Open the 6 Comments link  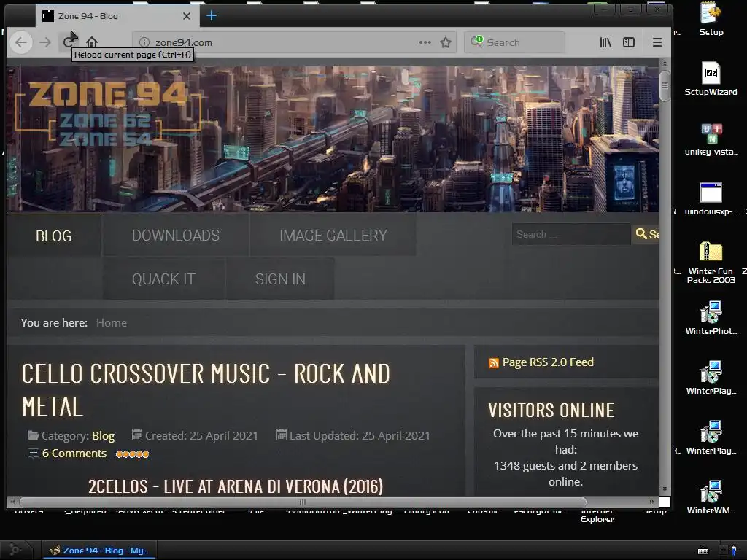[x=74, y=454]
